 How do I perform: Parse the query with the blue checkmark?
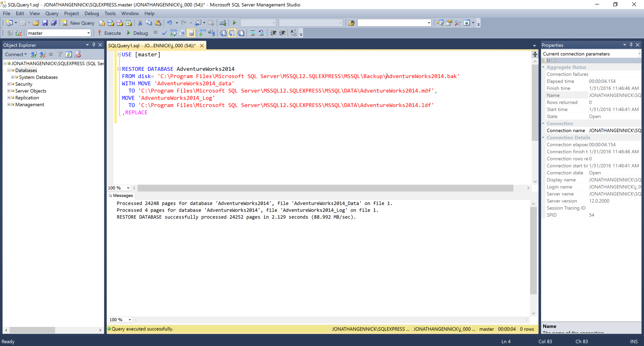[x=164, y=33]
